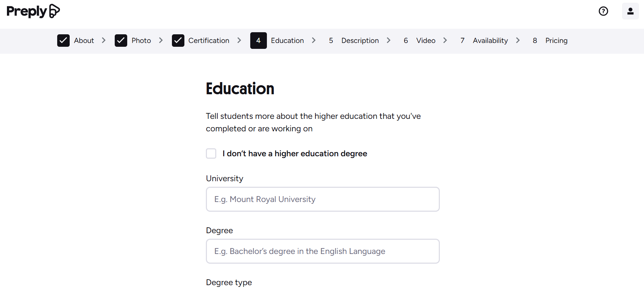Image resolution: width=644 pixels, height=290 pixels.
Task: Return to the Certification step
Action: [209, 41]
